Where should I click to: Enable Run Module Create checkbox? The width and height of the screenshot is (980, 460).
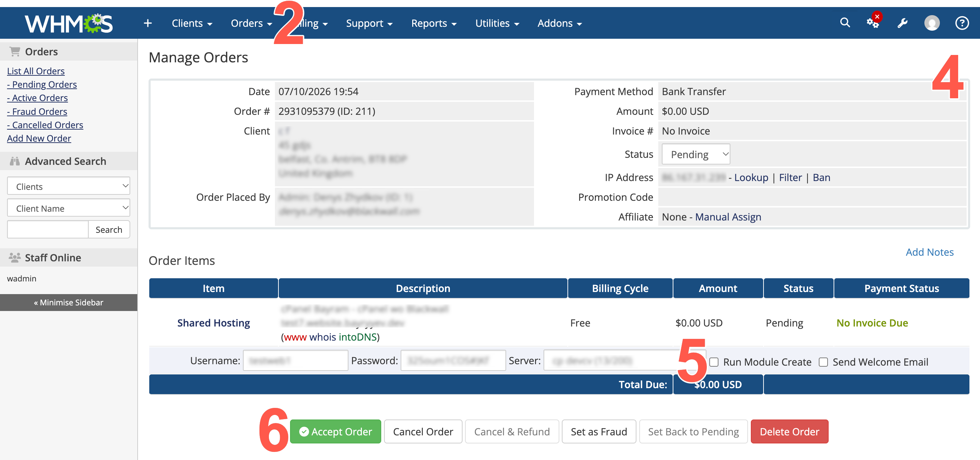(714, 362)
